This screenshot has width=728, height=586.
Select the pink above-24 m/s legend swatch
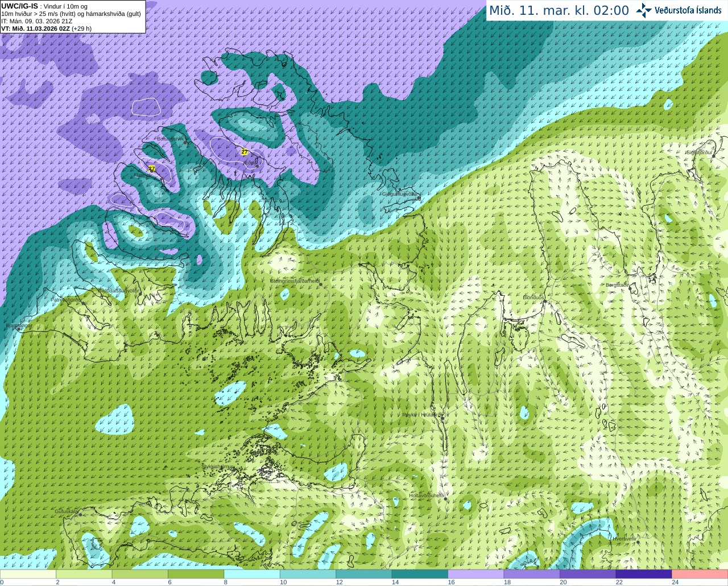pos(700,573)
